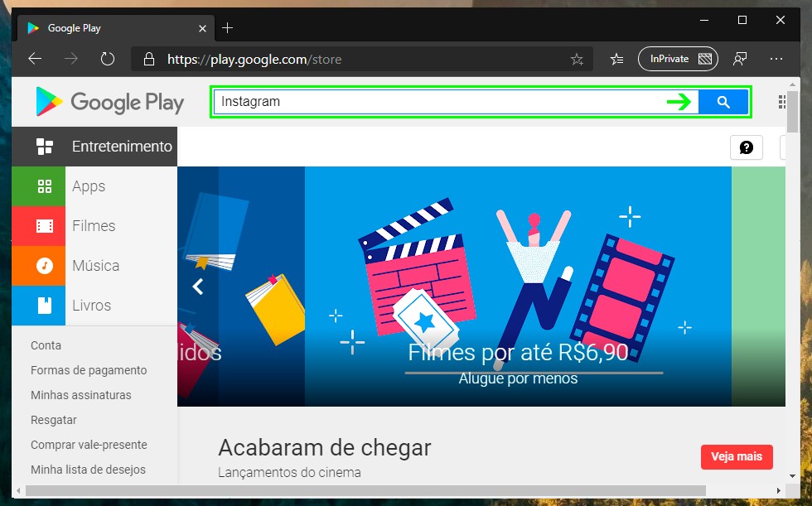Click the Lançamentos do cinema subtitle
Image resolution: width=812 pixels, height=506 pixels.
289,472
